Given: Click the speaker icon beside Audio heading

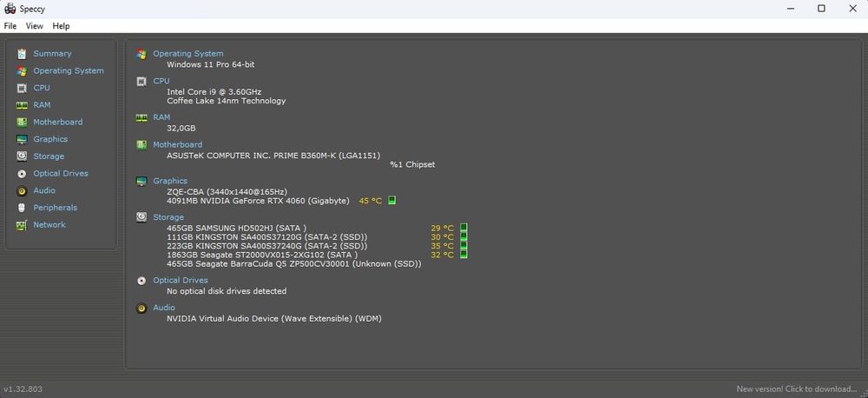Looking at the screenshot, I should [141, 308].
